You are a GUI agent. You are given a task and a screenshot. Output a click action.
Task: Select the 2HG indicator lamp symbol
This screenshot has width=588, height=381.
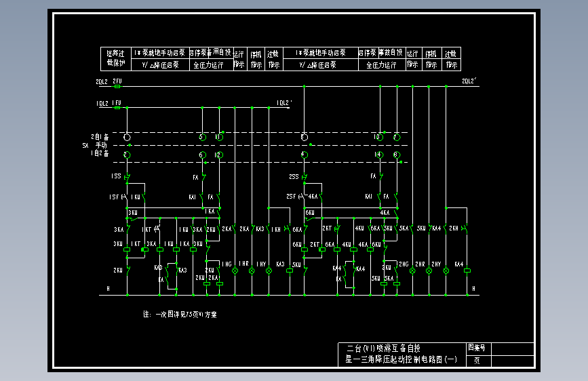point(412,270)
